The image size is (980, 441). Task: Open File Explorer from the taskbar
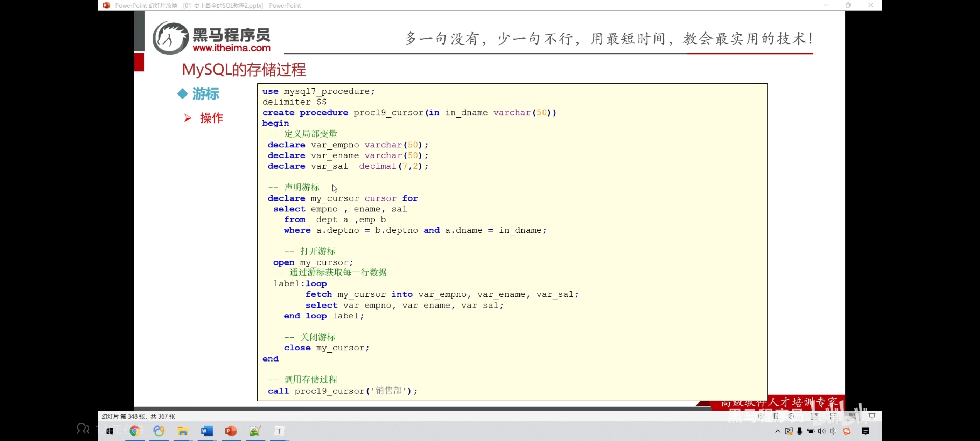click(183, 431)
